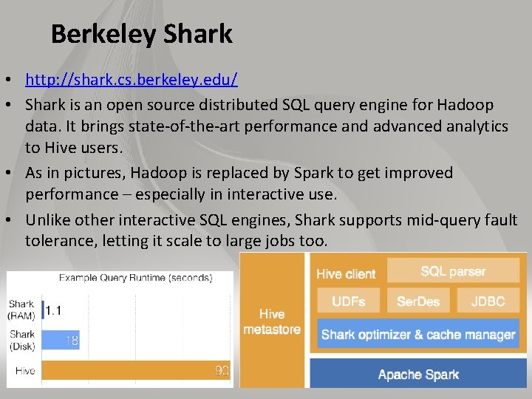Select the Shark (RAM) 1.1 bar
532x399 pixels.
tap(43, 310)
